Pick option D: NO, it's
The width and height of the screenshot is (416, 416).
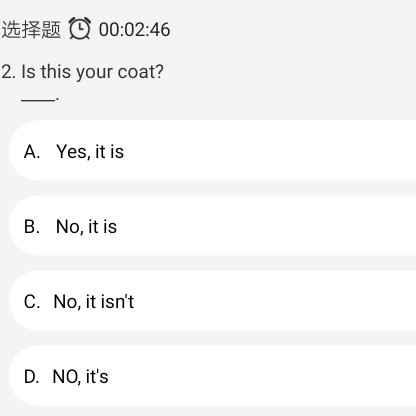pyautogui.click(x=213, y=376)
